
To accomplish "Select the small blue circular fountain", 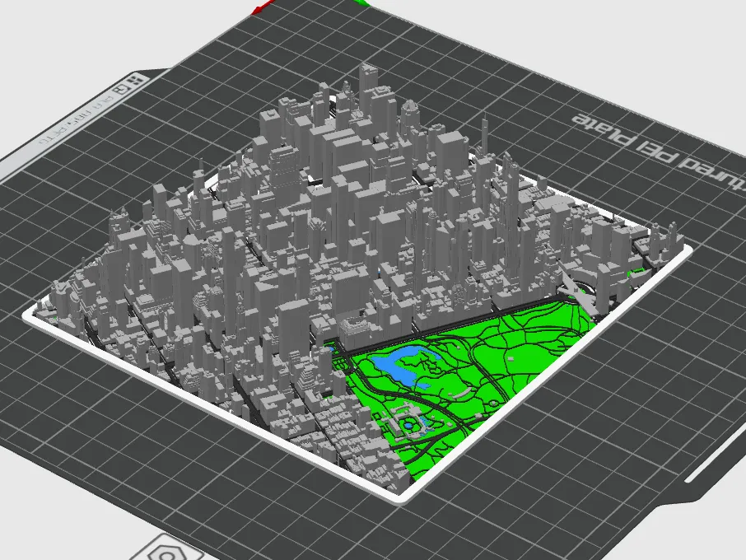I will tap(408, 425).
